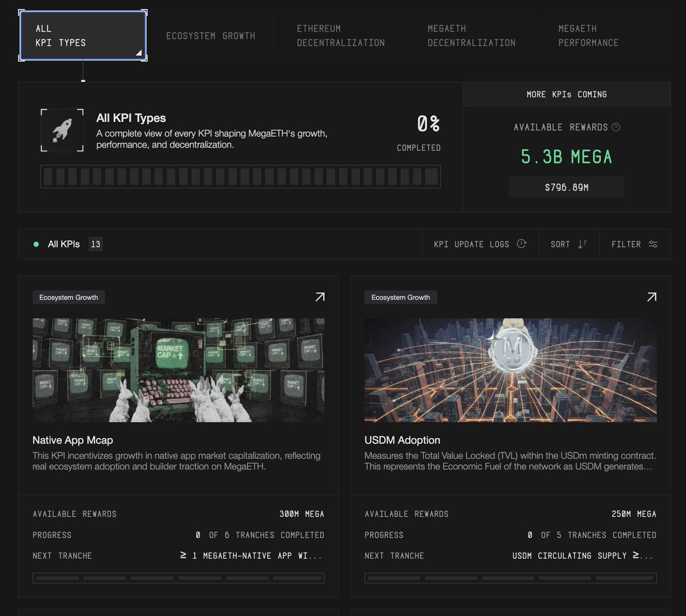This screenshot has height=616, width=686.
Task: Select the All KPI Types tab
Action: [83, 35]
